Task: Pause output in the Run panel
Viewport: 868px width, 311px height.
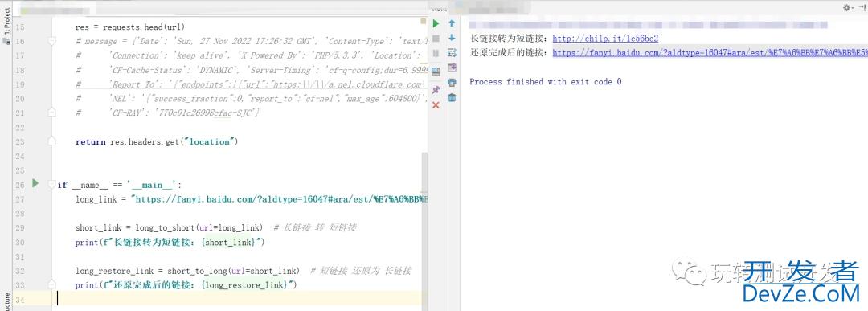Action: click(x=436, y=53)
